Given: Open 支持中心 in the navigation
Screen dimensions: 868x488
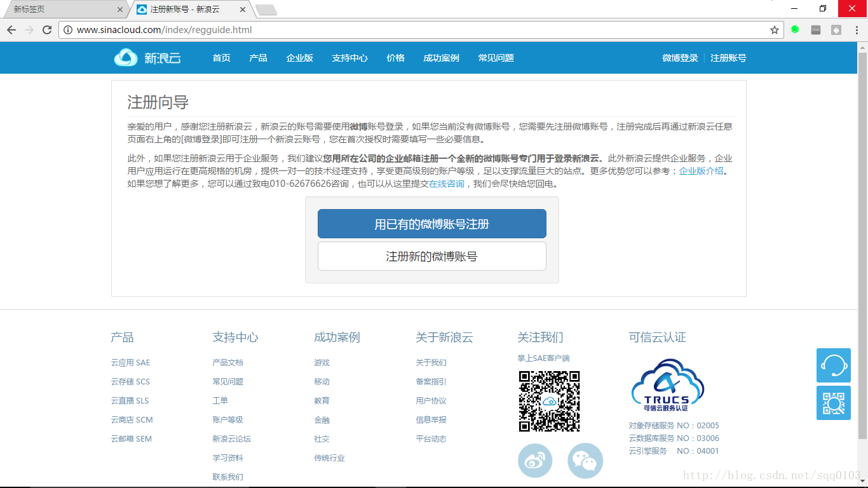Looking at the screenshot, I should (x=349, y=58).
